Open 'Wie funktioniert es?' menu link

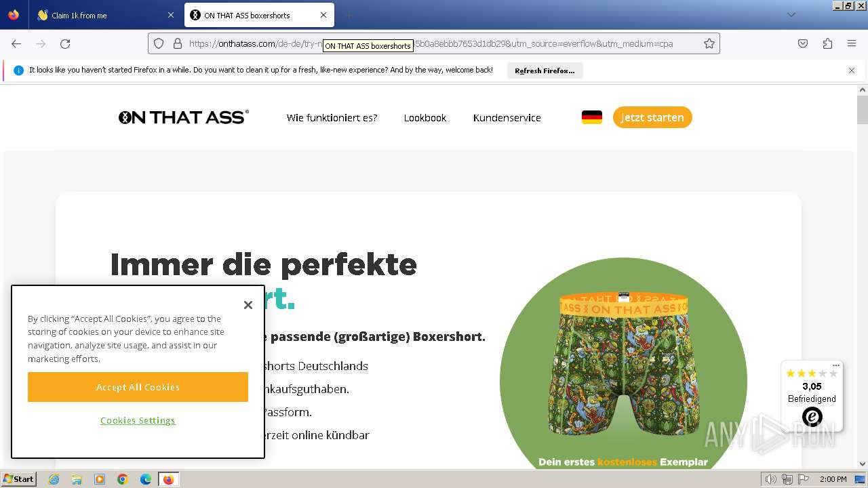332,118
